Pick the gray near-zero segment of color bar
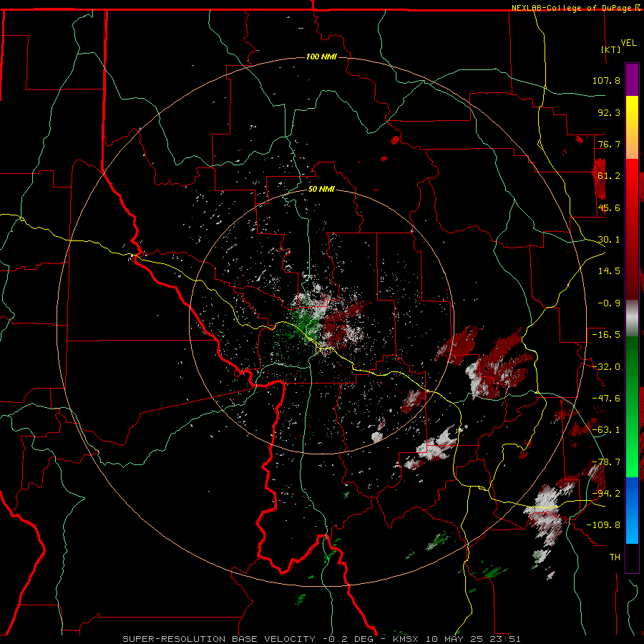The height and width of the screenshot is (644, 644). pos(632,318)
